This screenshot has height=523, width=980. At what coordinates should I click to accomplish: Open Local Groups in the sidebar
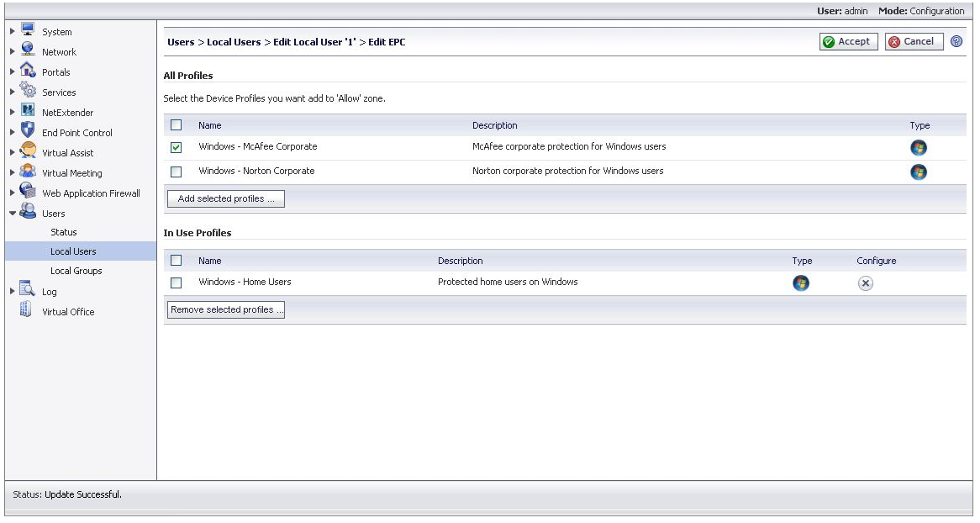(76, 271)
